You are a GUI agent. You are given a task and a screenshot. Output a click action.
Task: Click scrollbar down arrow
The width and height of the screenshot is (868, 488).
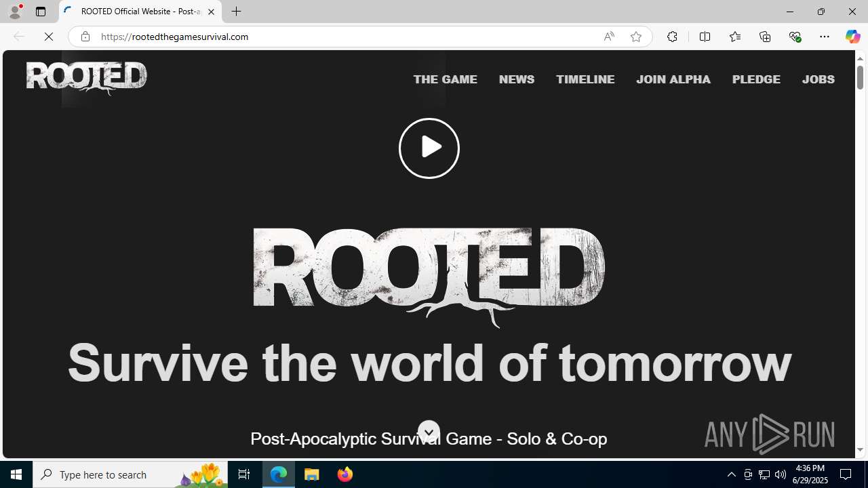pyautogui.click(x=860, y=450)
